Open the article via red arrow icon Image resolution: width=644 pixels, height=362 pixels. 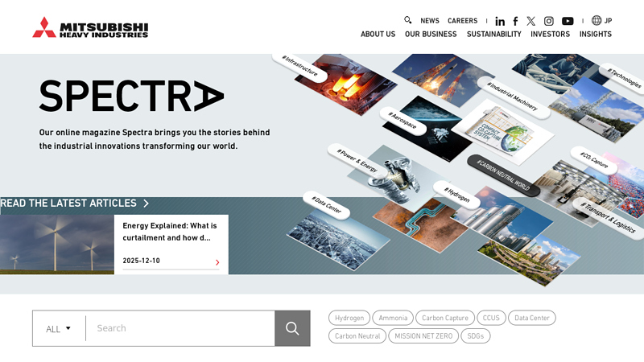(x=217, y=262)
